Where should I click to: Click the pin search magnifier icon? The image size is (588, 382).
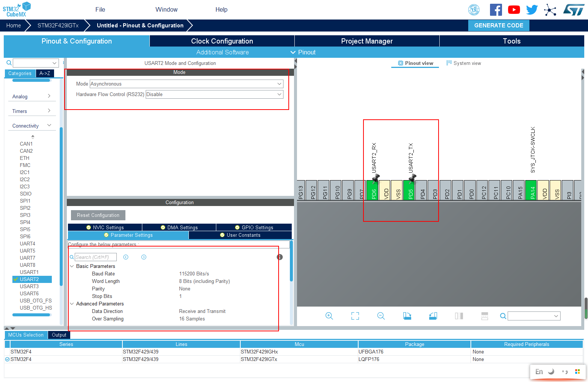[503, 316]
